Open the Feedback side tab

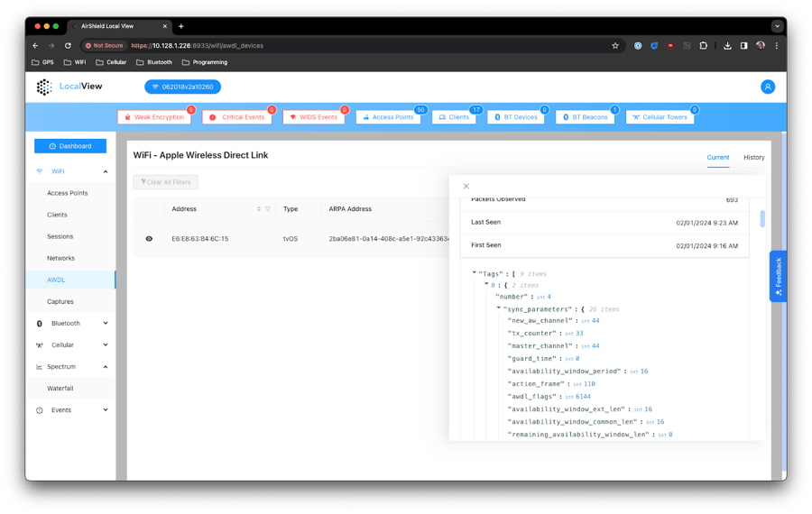click(778, 277)
